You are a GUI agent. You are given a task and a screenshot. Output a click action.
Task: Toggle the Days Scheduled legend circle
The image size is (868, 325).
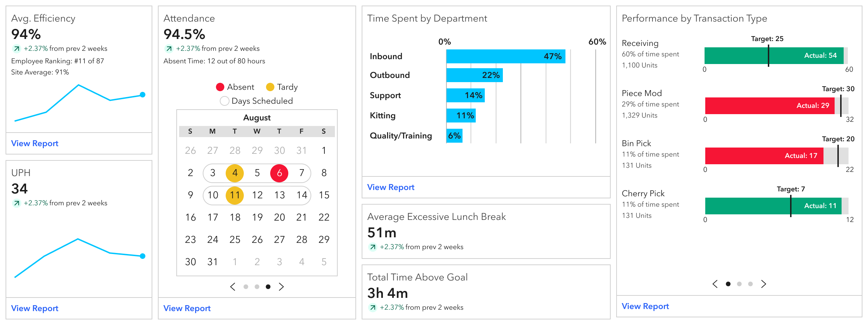tap(225, 101)
